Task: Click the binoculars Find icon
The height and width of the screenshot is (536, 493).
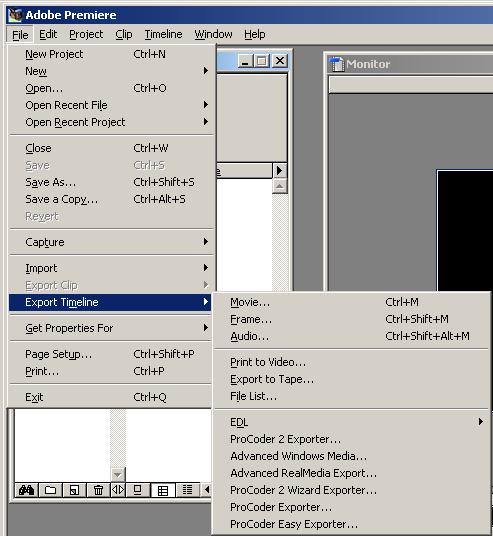Action: pos(26,490)
